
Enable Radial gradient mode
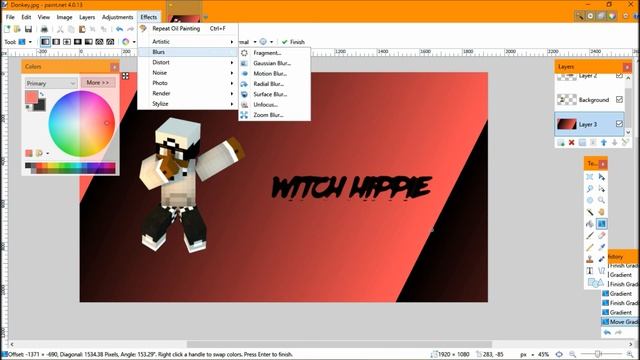click(78, 42)
